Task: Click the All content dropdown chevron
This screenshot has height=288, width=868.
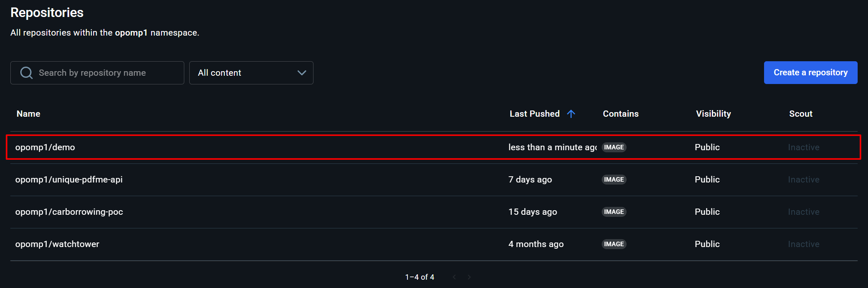Action: coord(302,73)
